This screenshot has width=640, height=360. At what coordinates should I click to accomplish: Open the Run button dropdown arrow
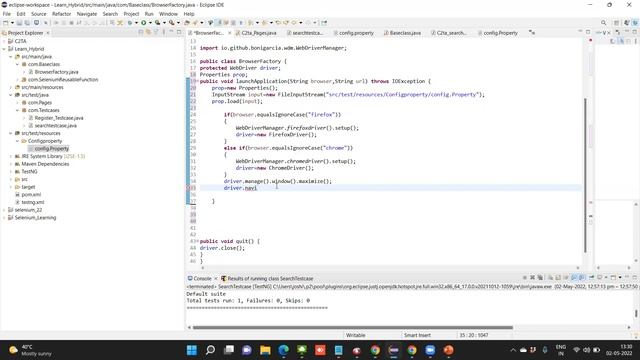pyautogui.click(x=150, y=23)
